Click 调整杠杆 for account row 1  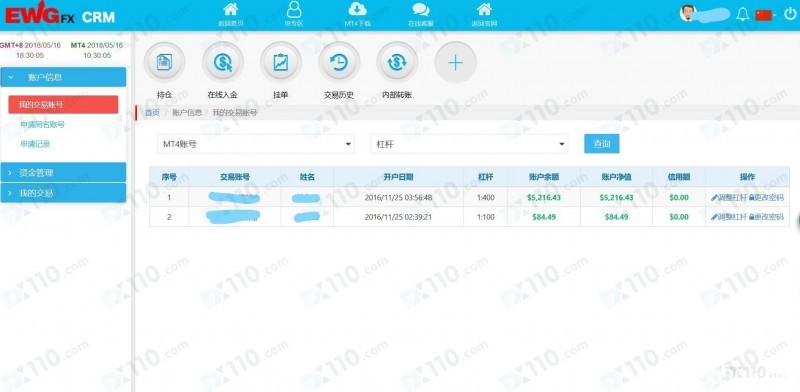(x=729, y=198)
